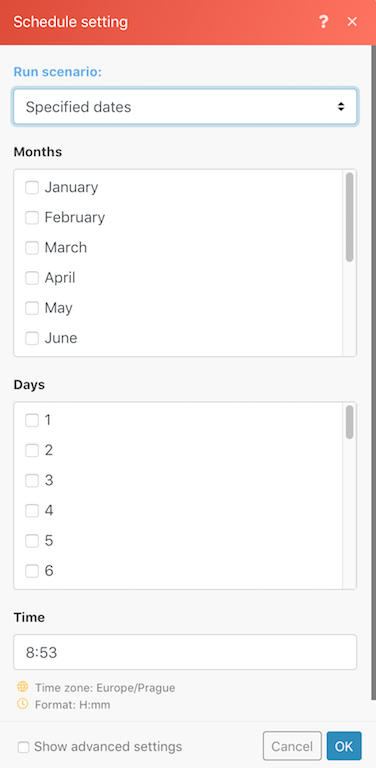Select day 4 checkbox
This screenshot has height=768, width=376.
coord(32,510)
